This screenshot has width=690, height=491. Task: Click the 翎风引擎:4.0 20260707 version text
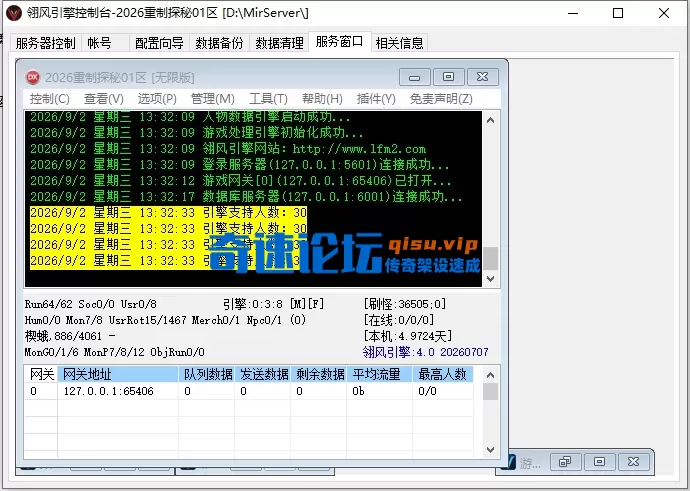[426, 352]
